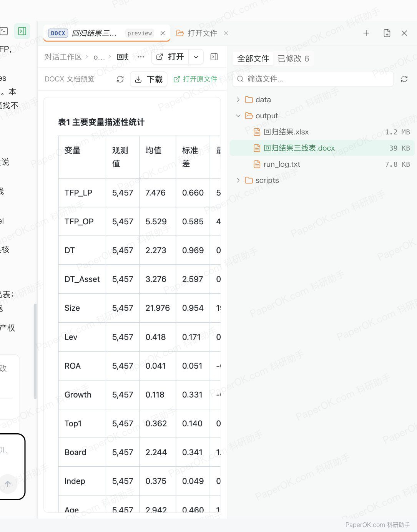Expand the 打开 dropdown arrow
The height and width of the screenshot is (532, 417).
[x=196, y=57]
